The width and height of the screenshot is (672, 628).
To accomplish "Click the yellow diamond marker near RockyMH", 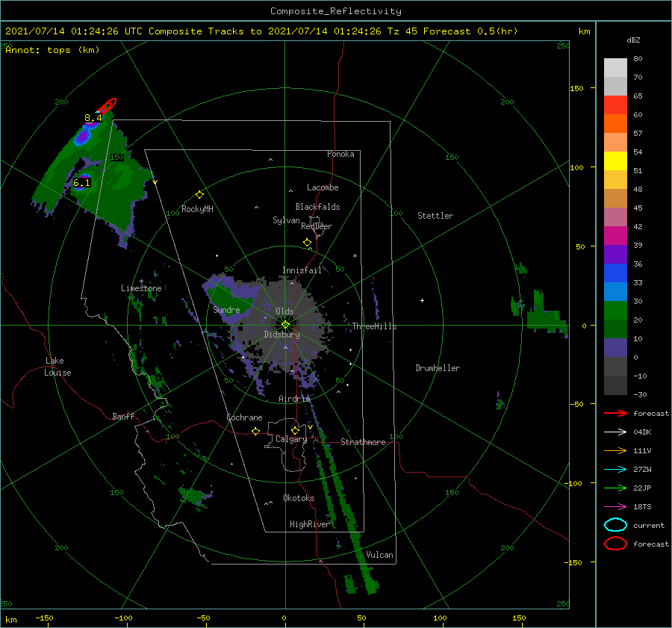I will pyautogui.click(x=199, y=195).
